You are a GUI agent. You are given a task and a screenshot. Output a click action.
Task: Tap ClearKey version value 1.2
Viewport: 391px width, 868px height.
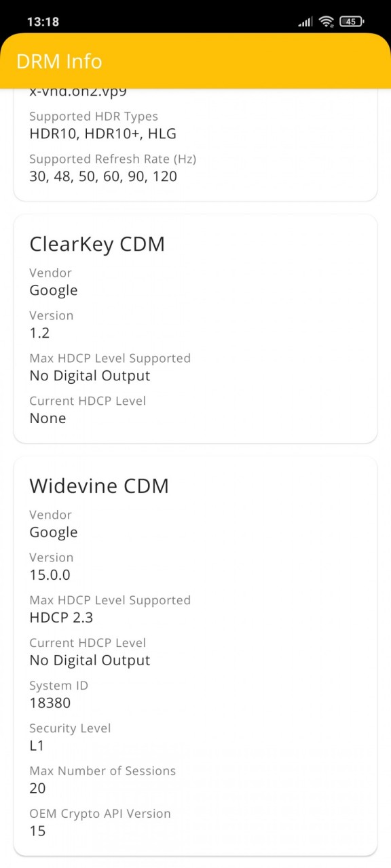click(39, 333)
